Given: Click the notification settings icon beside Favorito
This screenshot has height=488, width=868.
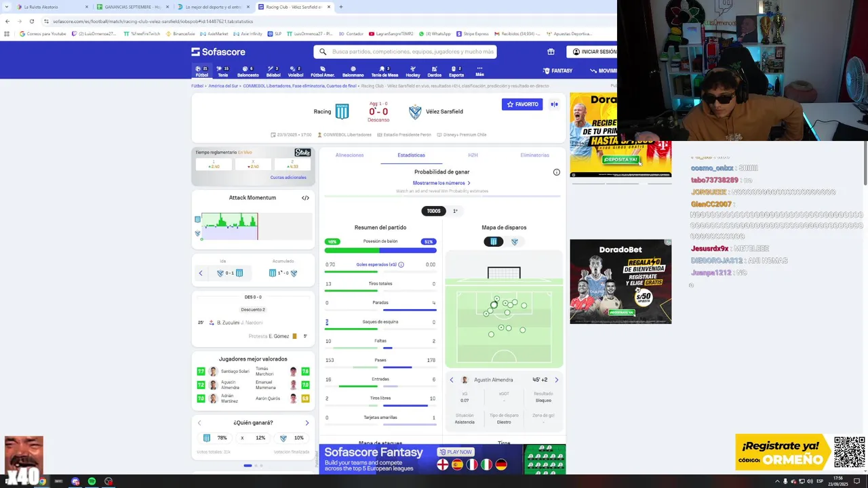Looking at the screenshot, I should click(554, 104).
